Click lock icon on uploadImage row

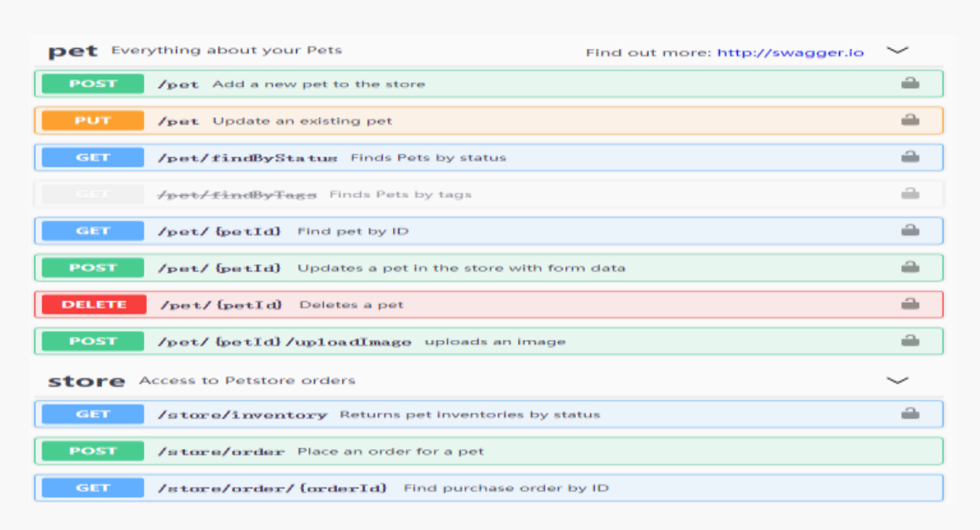[x=910, y=341]
